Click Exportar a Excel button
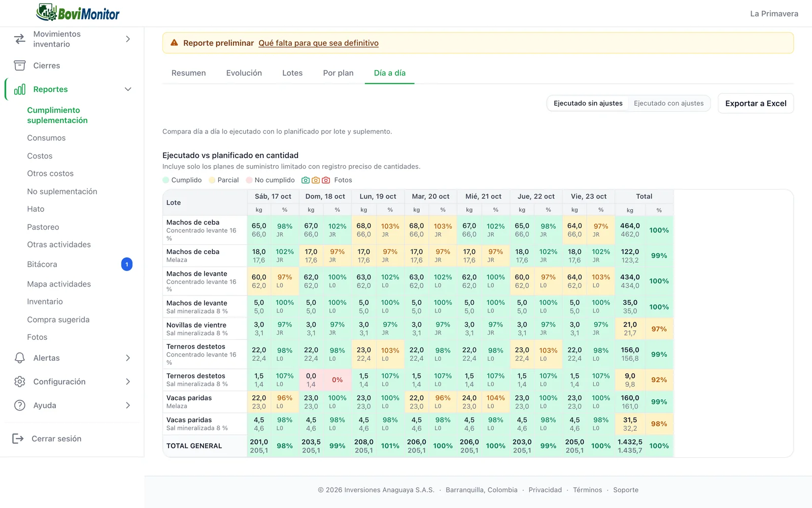Screen dimensions: 812x508 coord(756,104)
